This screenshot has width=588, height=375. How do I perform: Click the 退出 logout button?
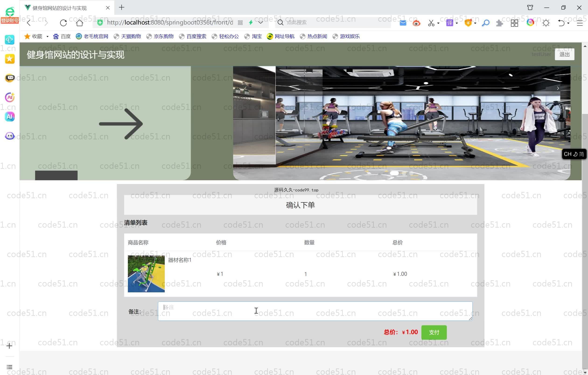click(x=564, y=54)
